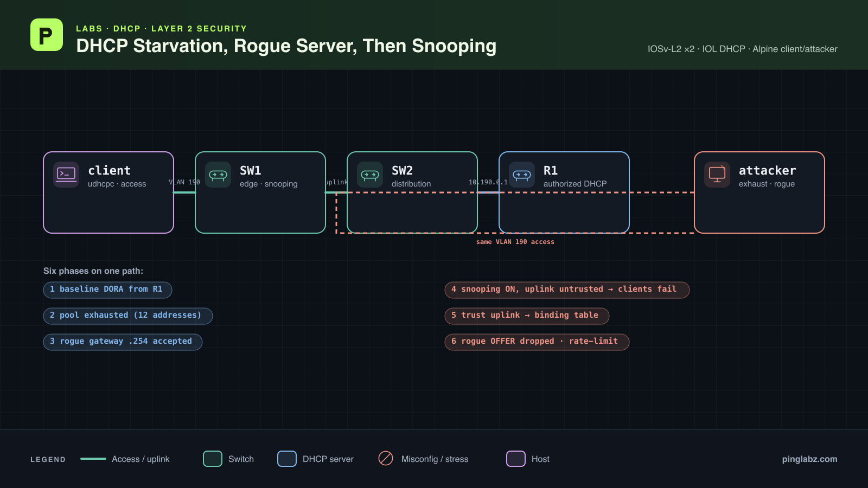Click the 'uplink' link label
The image size is (868, 488).
(336, 182)
